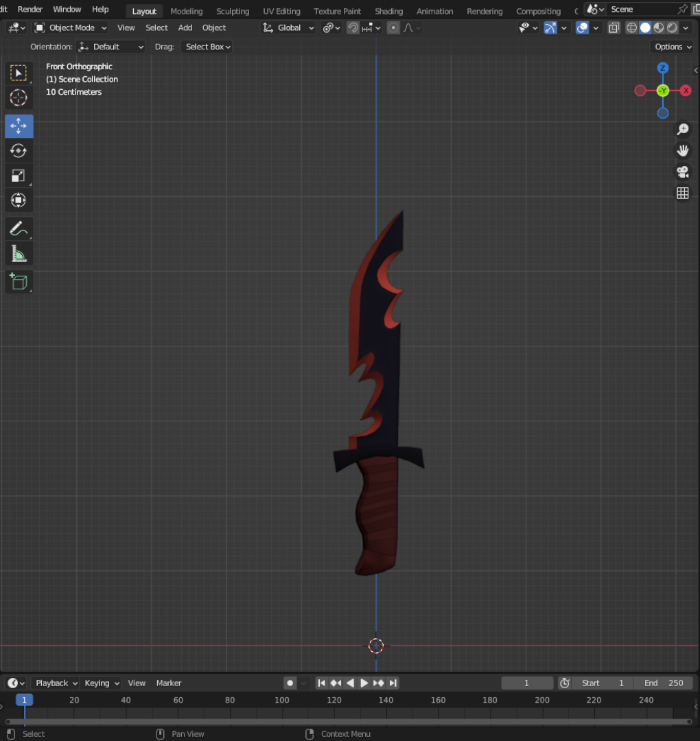The height and width of the screenshot is (741, 700).
Task: Open the viewport Add menu
Action: pyautogui.click(x=185, y=28)
